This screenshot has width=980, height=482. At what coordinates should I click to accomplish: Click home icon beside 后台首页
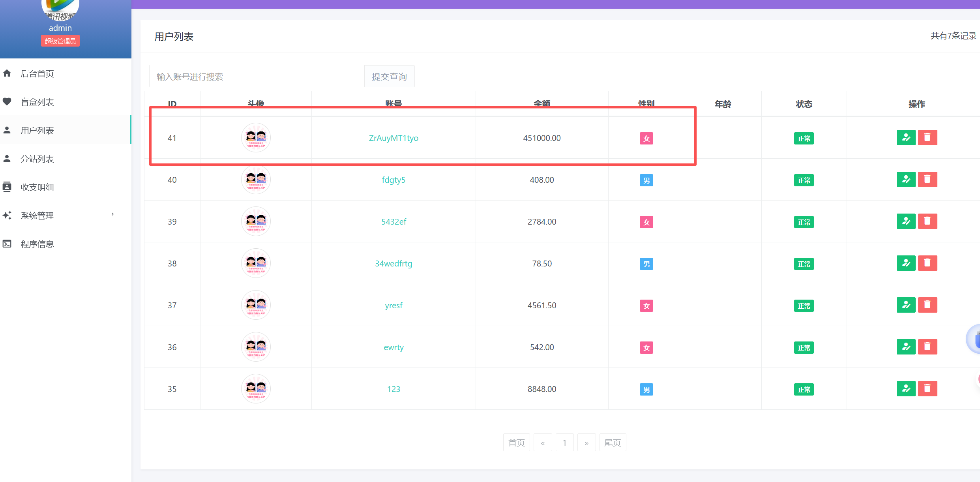(7, 73)
